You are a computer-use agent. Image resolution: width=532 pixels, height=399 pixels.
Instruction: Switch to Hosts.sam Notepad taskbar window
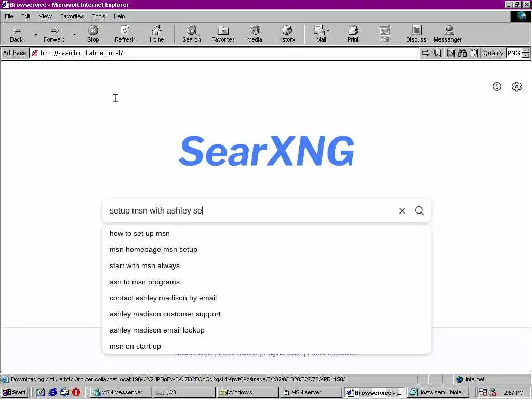pyautogui.click(x=437, y=392)
